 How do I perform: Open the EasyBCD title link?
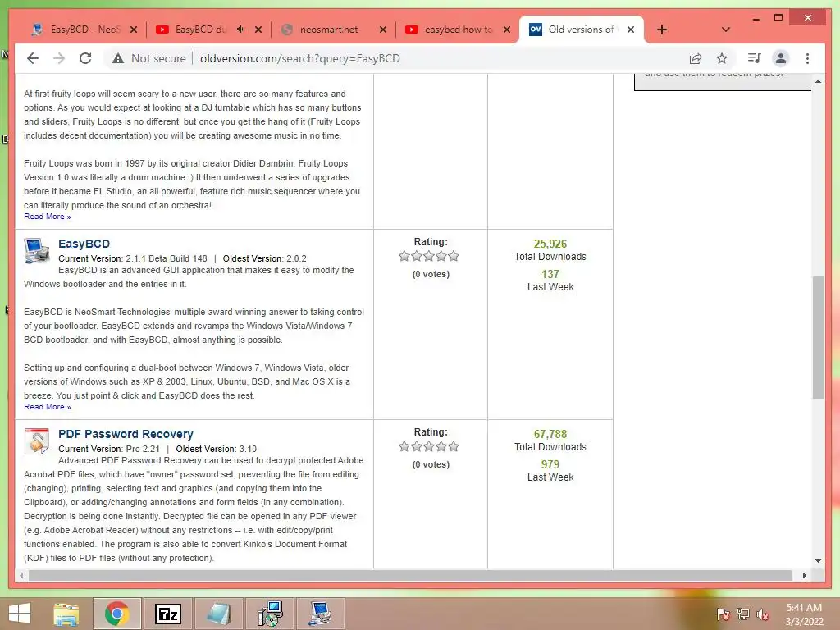point(84,244)
